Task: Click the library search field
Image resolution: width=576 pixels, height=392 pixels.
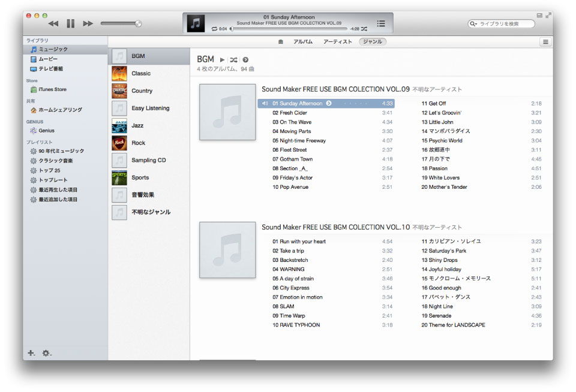Action: (x=501, y=24)
